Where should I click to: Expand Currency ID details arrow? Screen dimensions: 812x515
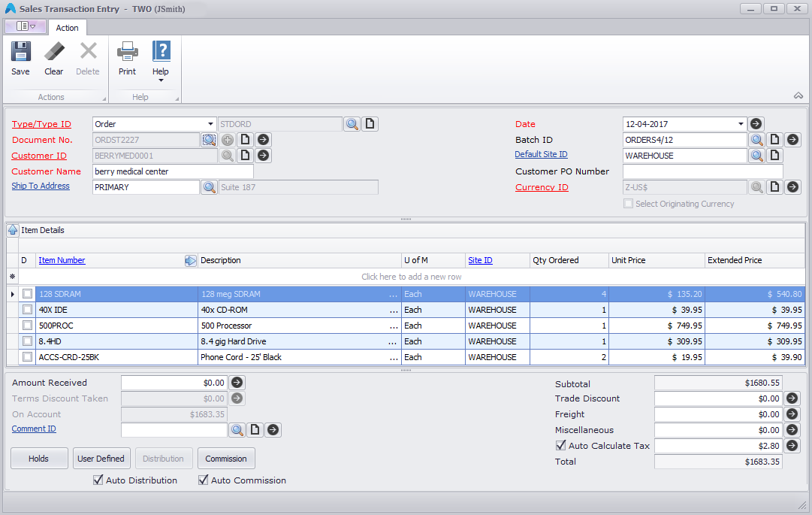[x=792, y=187]
